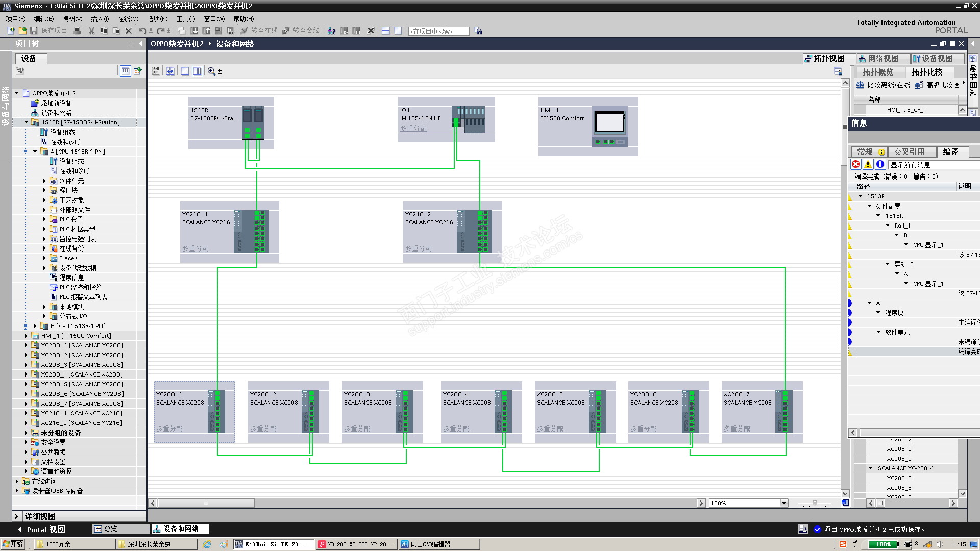The image size is (980, 551).
Task: Toggle the information messages filter icon
Action: point(880,164)
